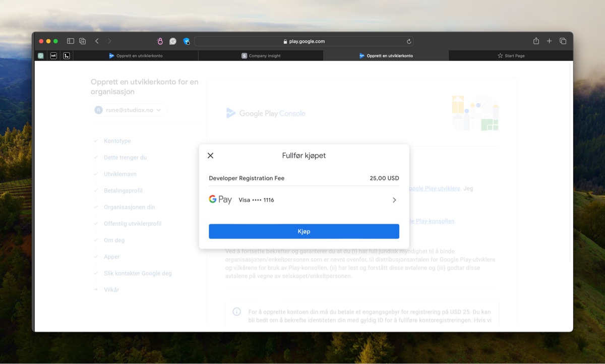Click the green fullscreen window button
Screen dimensions: 605x364
pos(55,41)
